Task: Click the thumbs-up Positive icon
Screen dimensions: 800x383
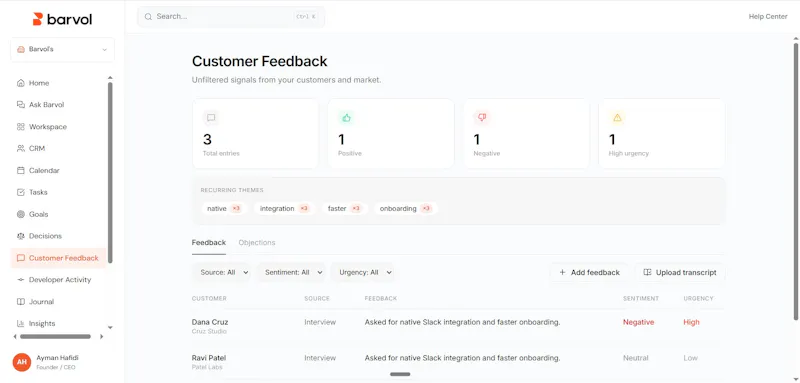Action: click(x=346, y=118)
